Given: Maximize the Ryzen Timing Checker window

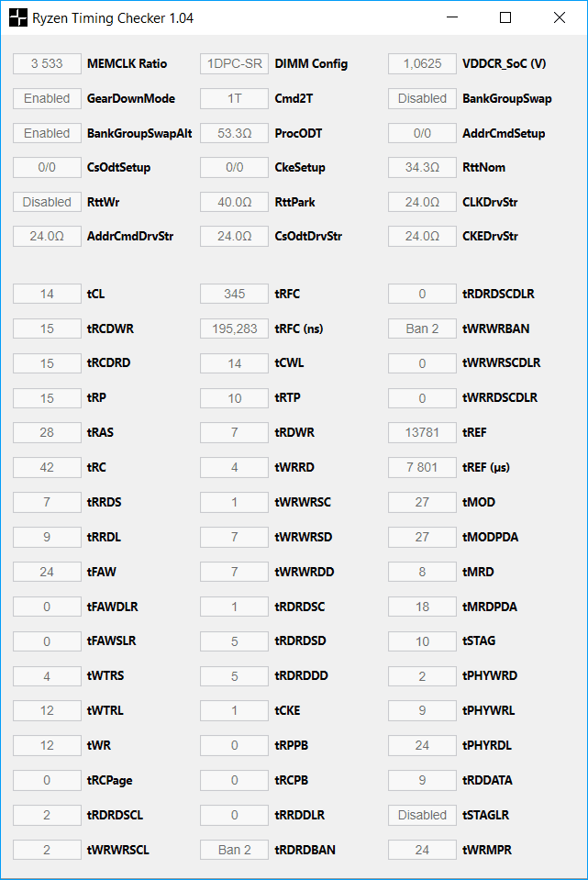Looking at the screenshot, I should [505, 17].
